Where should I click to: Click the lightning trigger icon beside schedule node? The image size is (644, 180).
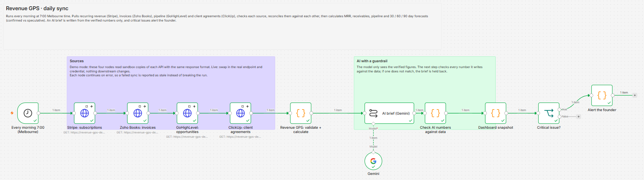[12, 113]
